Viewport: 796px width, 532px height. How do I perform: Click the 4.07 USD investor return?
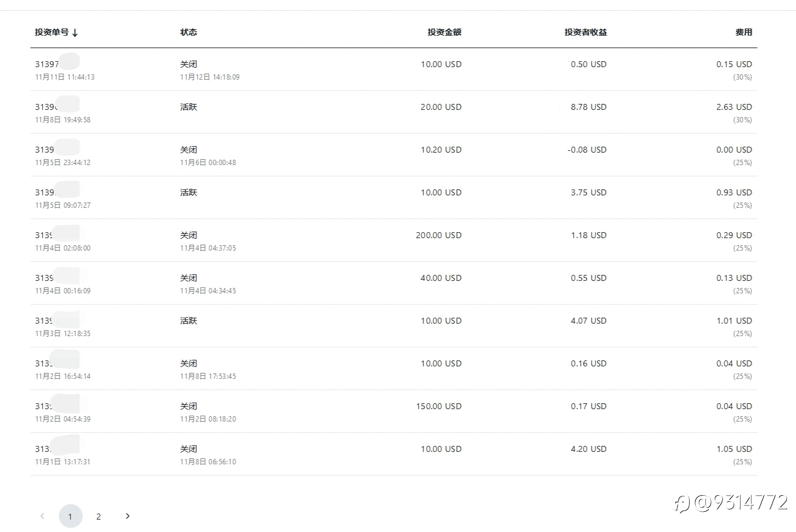coord(588,321)
